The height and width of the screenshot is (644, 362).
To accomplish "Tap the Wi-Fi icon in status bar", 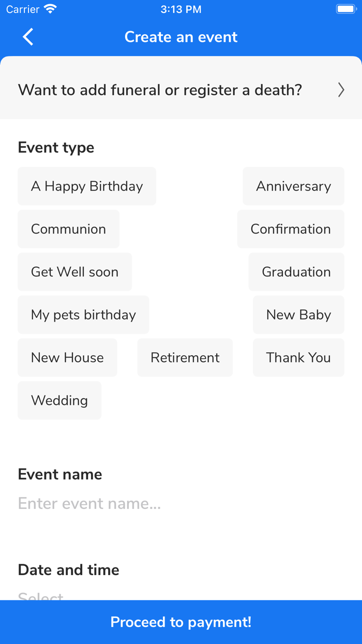I will [50, 9].
